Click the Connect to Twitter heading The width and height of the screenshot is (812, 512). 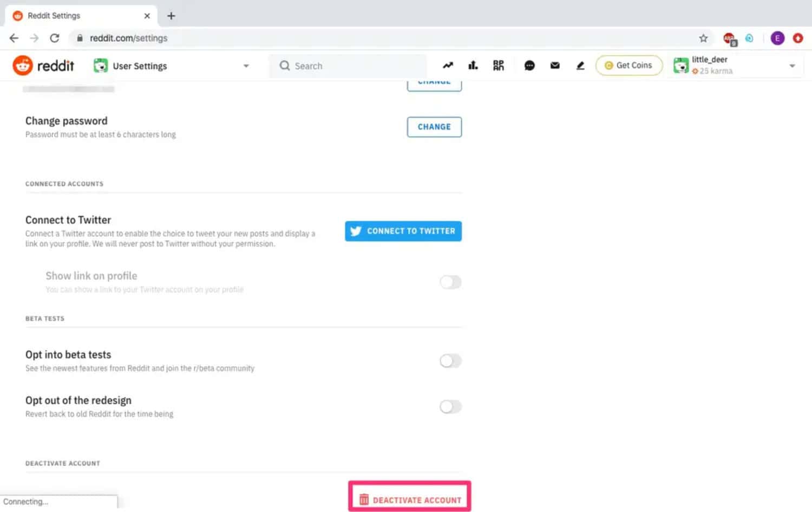tap(68, 220)
